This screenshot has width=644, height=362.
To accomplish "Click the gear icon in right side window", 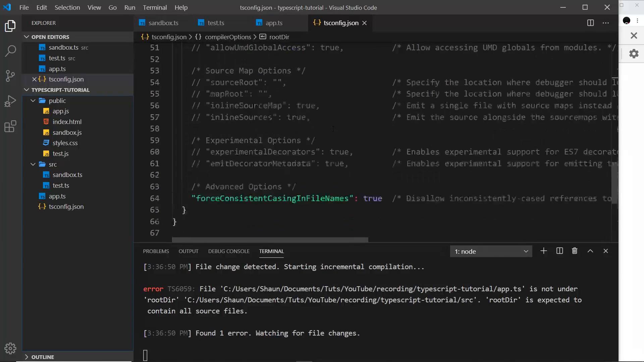I will click(634, 54).
